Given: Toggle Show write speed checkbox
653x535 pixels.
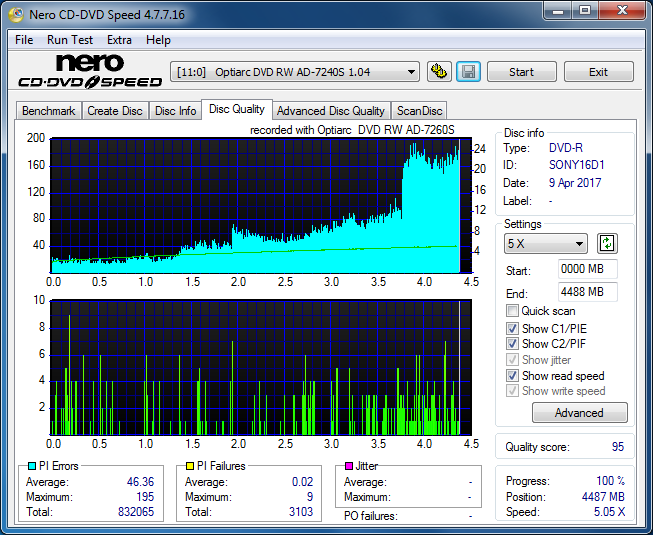Looking at the screenshot, I should 512,391.
